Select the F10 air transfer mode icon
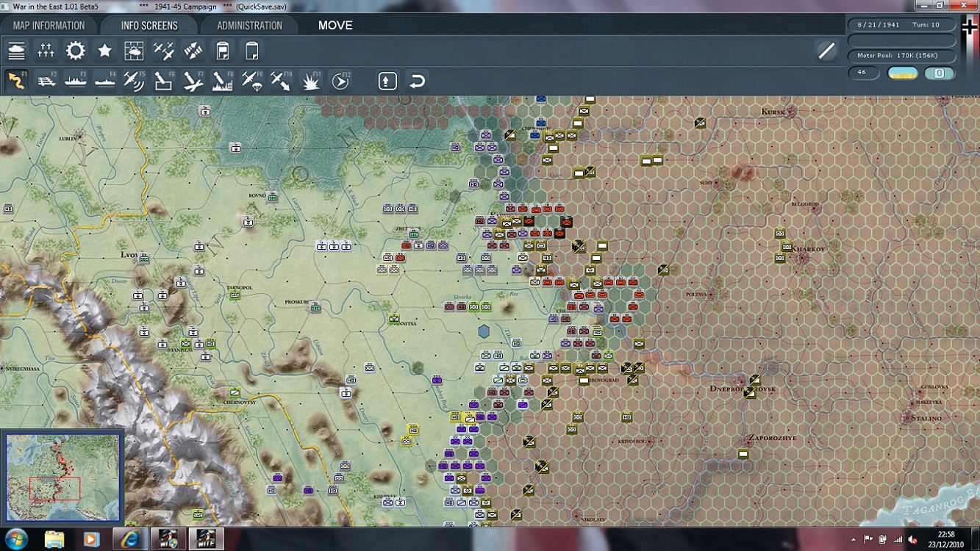The image size is (980, 551). 281,81
